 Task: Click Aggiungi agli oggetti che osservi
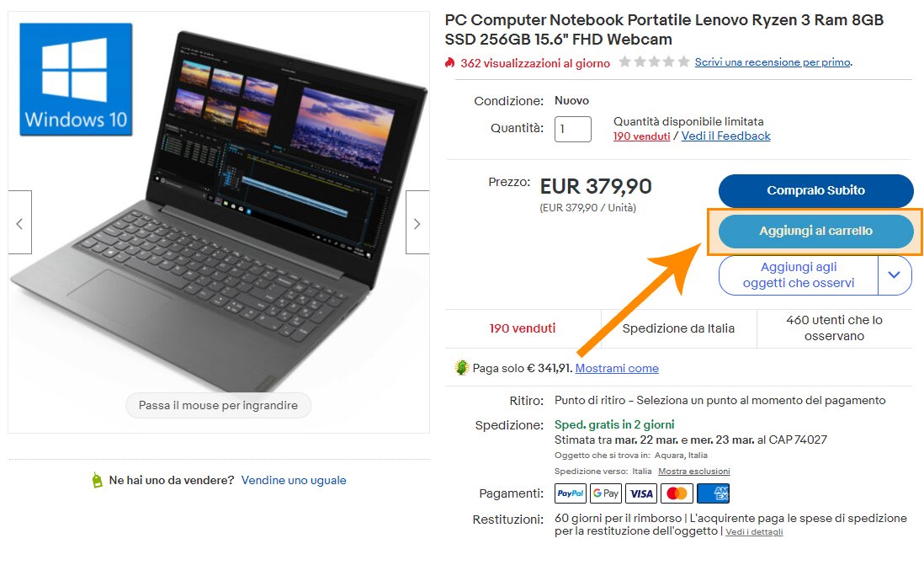coord(799,275)
